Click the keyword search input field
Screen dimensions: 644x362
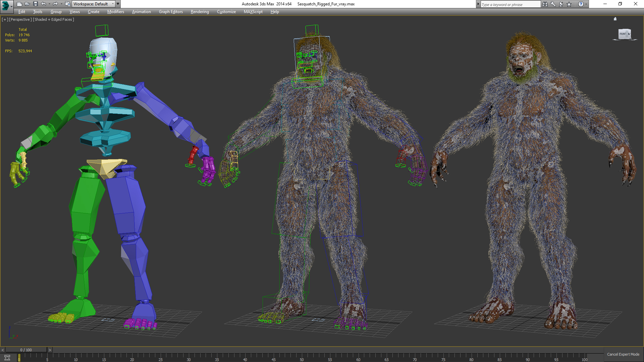tap(510, 4)
